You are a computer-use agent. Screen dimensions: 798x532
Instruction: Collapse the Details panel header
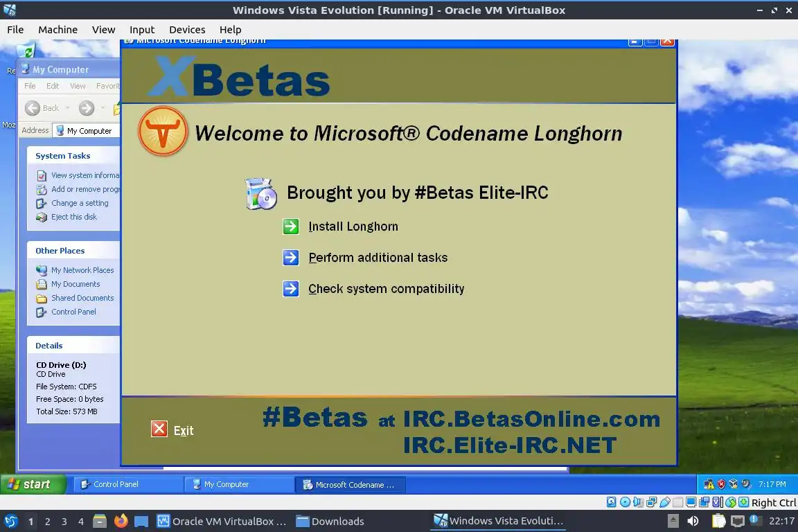pos(73,345)
